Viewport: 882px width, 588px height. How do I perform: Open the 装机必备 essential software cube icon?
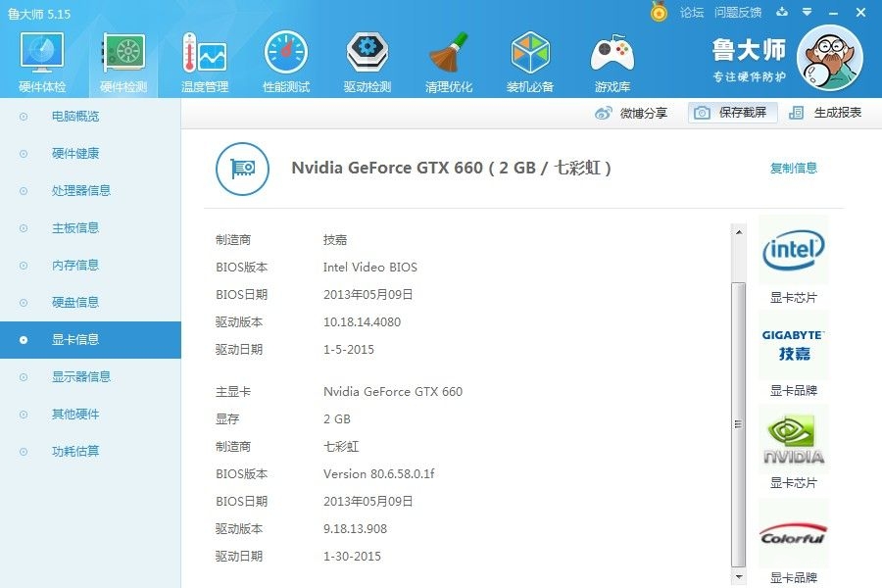(x=530, y=61)
